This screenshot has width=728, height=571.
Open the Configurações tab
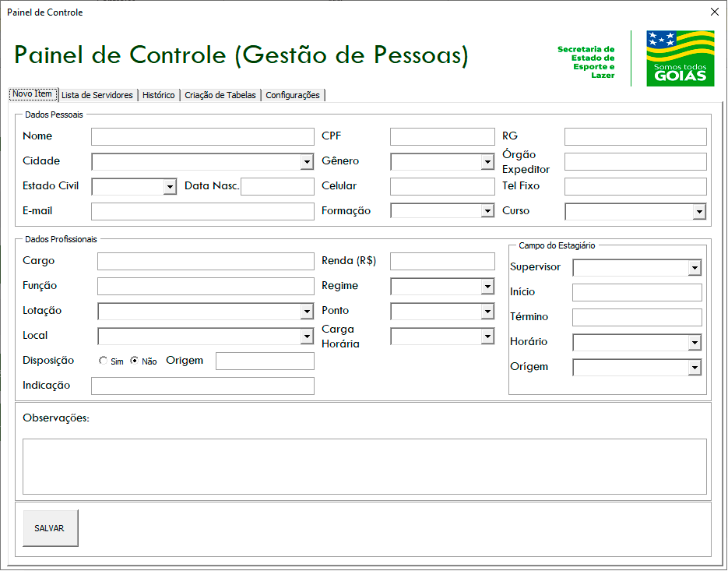pyautogui.click(x=293, y=95)
